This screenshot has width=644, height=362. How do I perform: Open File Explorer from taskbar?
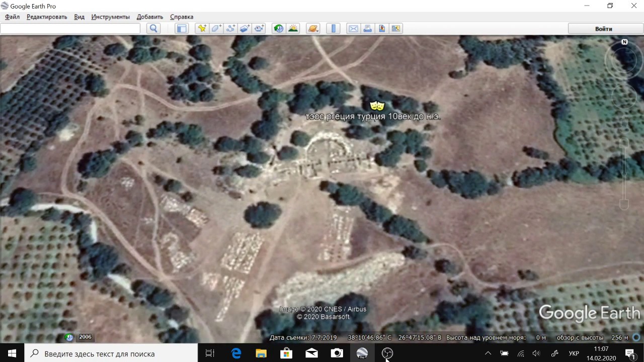click(261, 353)
